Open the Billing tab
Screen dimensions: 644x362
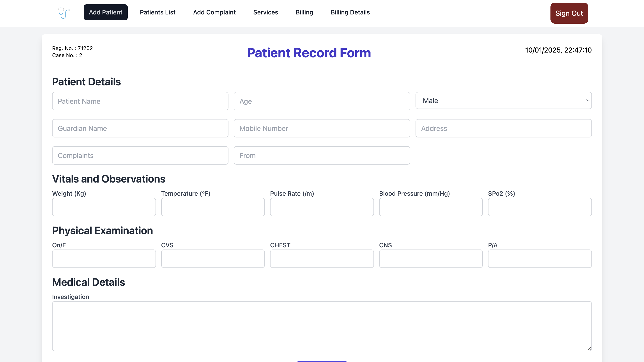[x=304, y=12]
